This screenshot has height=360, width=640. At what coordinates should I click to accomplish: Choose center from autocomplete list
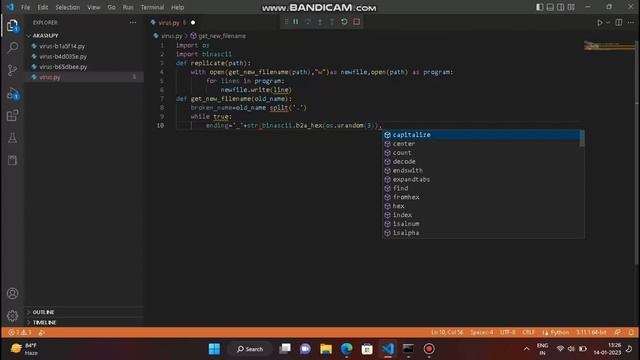coord(481,144)
